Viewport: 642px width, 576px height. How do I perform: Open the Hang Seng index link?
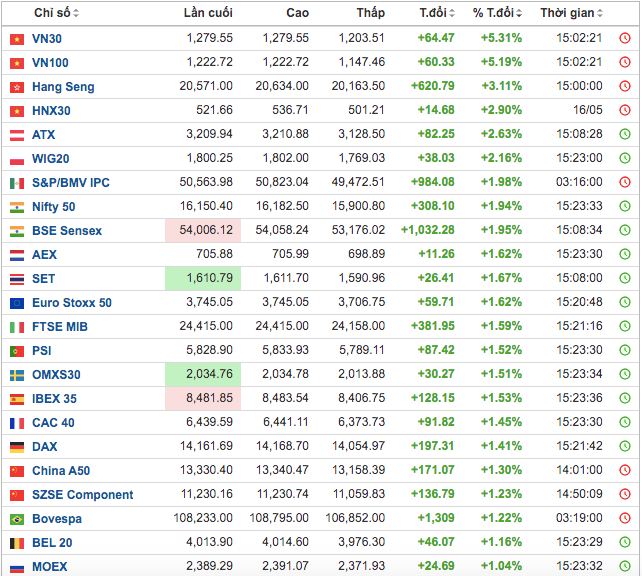[x=63, y=87]
